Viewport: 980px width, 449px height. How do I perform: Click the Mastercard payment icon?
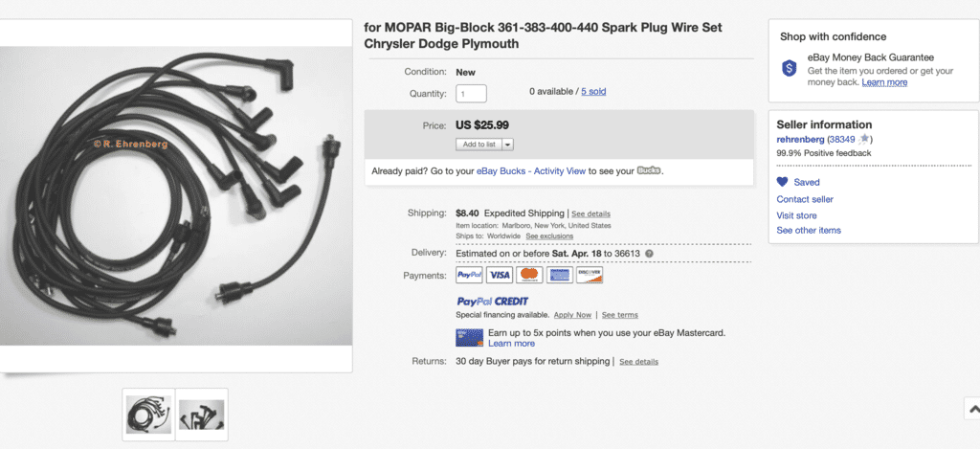pyautogui.click(x=529, y=276)
